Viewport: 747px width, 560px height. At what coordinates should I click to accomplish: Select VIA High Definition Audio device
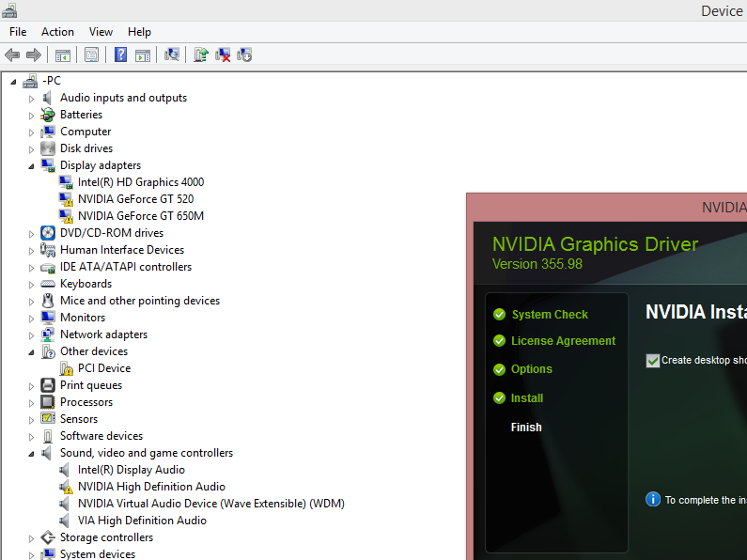(142, 521)
